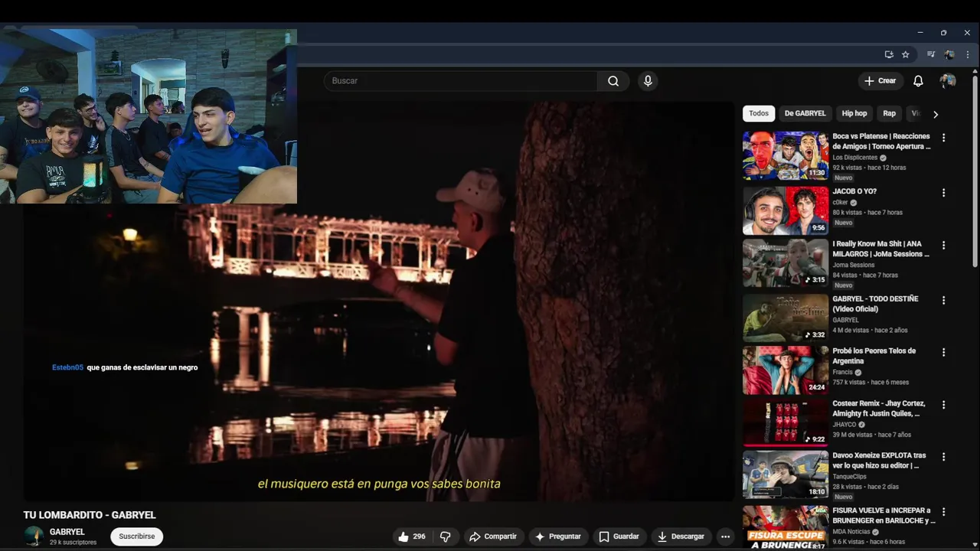Click the Compartir share button
Viewport: 980px width, 551px height.
[x=493, y=536]
